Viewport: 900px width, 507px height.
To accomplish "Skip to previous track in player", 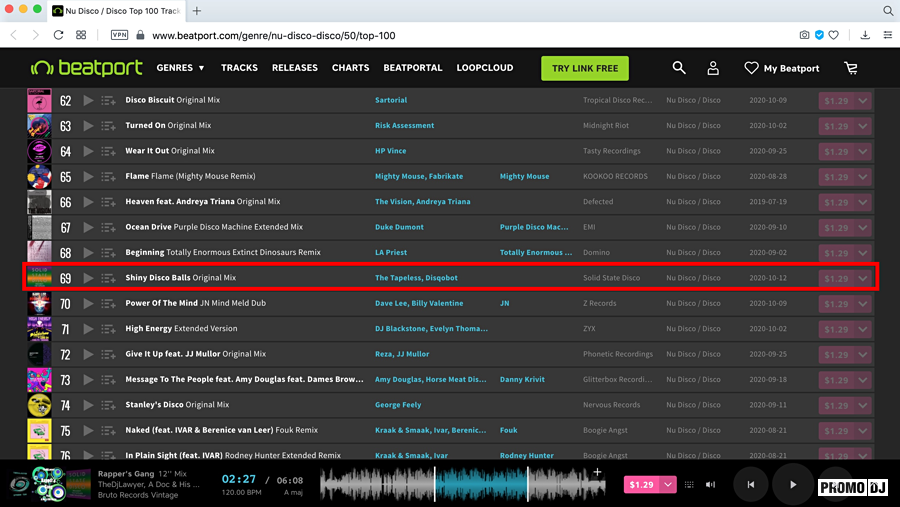I will click(x=750, y=485).
